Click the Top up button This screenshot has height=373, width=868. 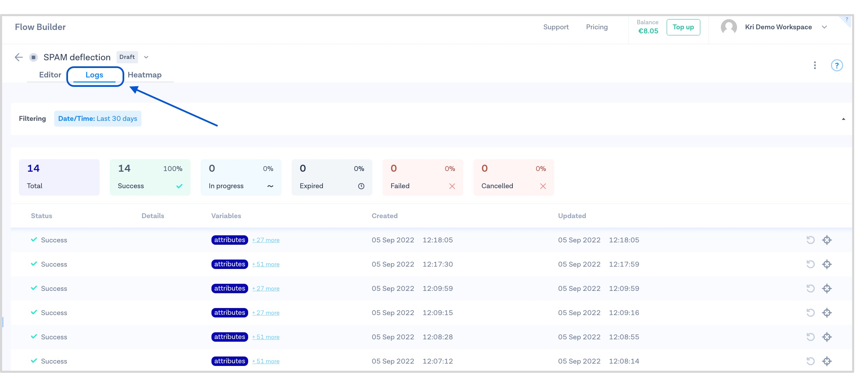(x=683, y=27)
